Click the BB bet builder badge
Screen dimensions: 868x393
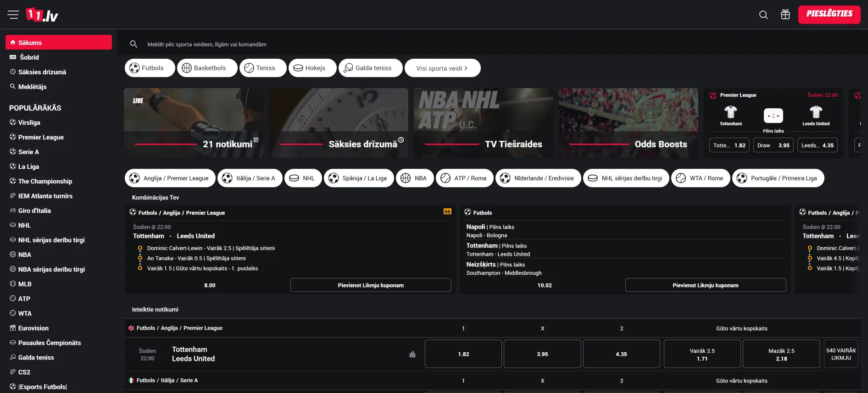[x=447, y=212]
